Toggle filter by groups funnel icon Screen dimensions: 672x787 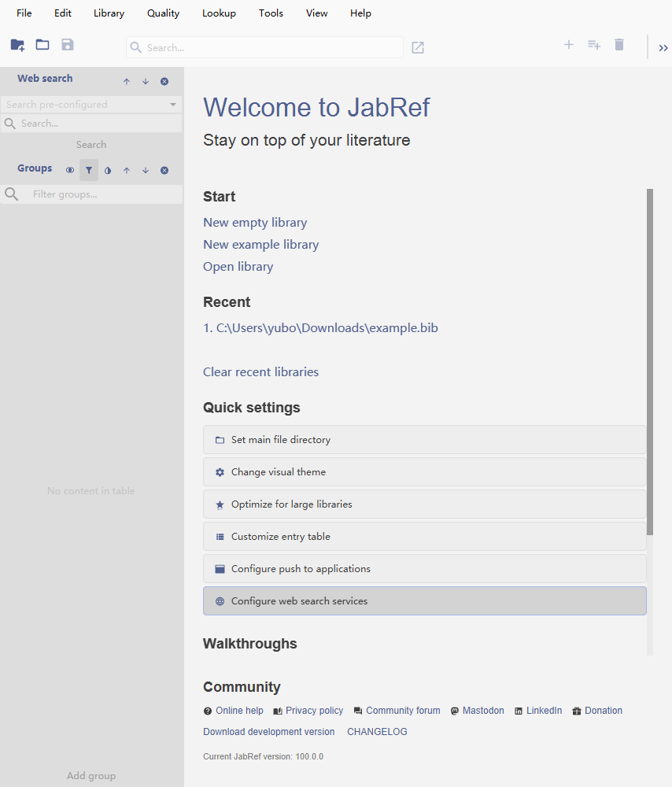[x=89, y=170]
